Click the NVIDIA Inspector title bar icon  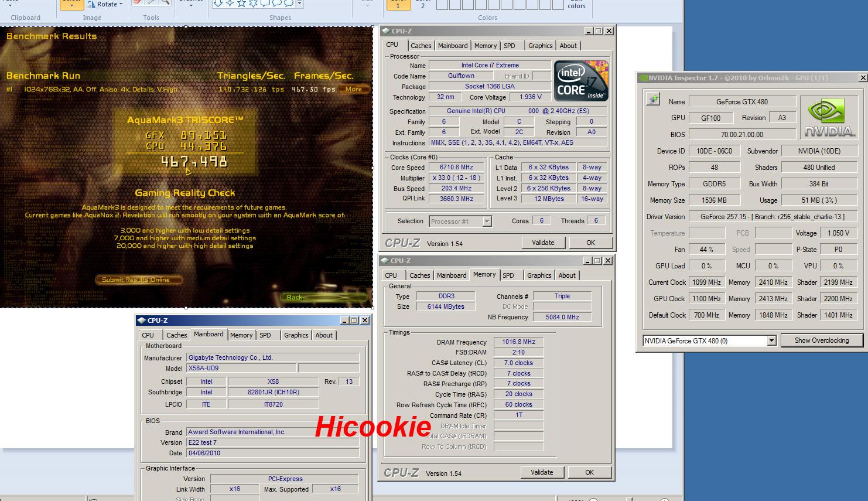(x=644, y=78)
